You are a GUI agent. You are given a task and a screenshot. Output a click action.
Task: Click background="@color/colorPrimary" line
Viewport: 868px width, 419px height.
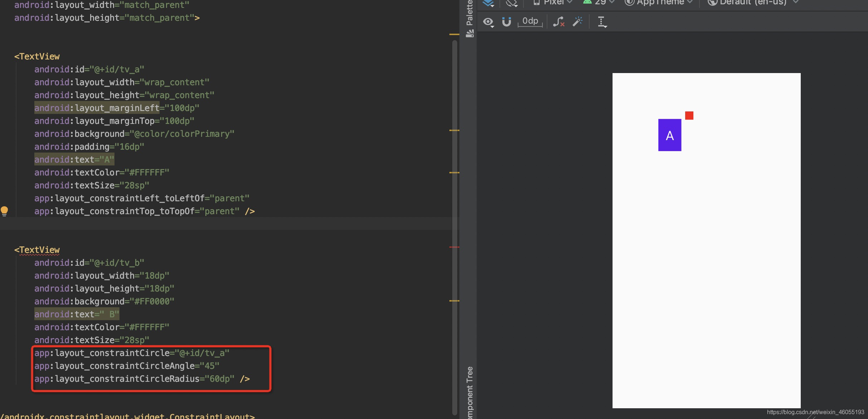tap(134, 134)
